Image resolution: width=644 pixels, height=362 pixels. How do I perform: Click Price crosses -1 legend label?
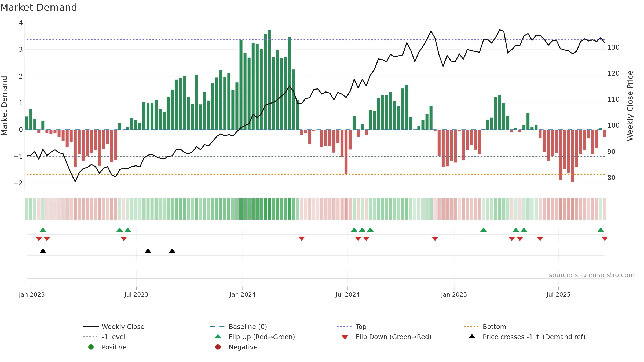(x=534, y=337)
